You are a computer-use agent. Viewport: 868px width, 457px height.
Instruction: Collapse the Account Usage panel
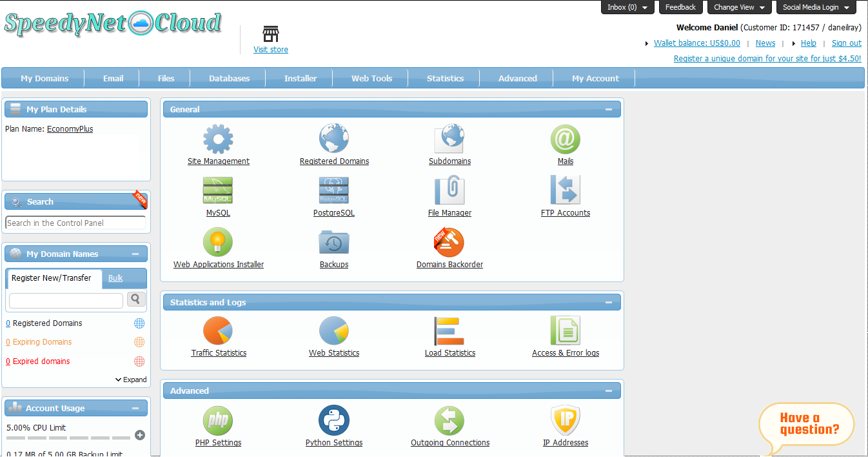[x=135, y=409]
